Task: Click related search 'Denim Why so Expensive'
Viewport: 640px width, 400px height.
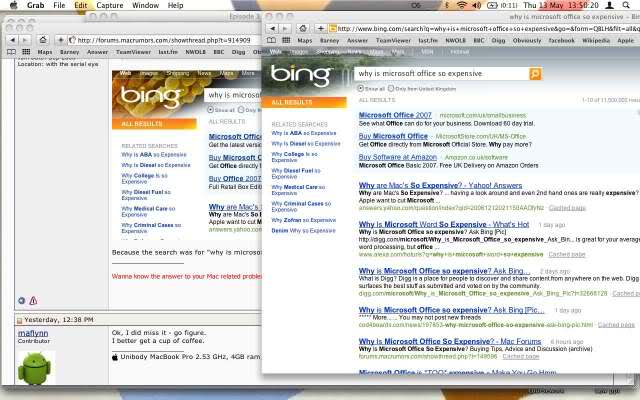Action: (303, 231)
